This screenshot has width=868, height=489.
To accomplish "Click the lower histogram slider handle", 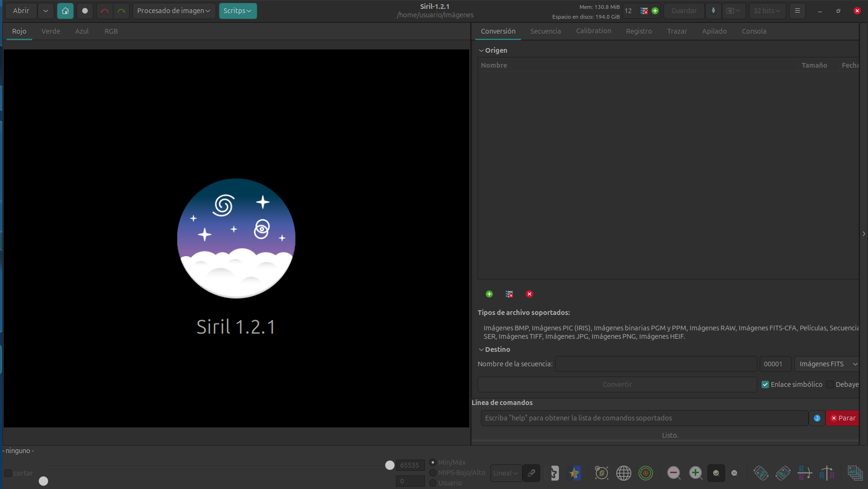I will point(43,481).
